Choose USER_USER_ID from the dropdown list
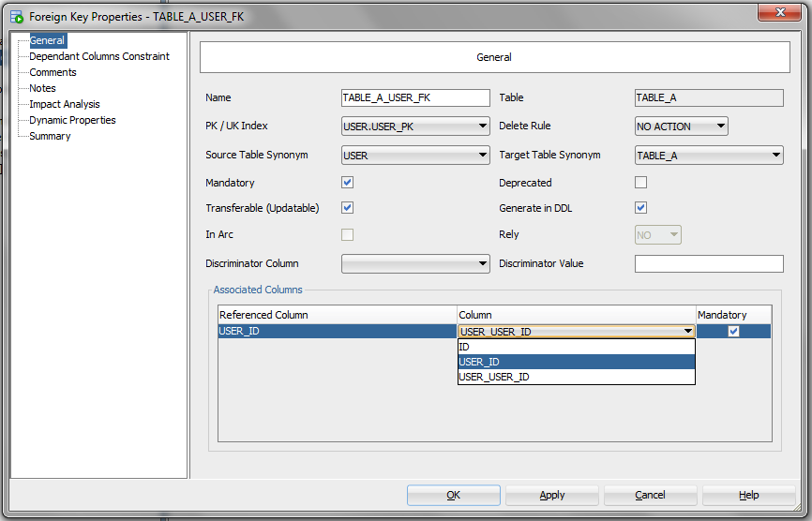Viewport: 812px width, 521px height. click(577, 377)
